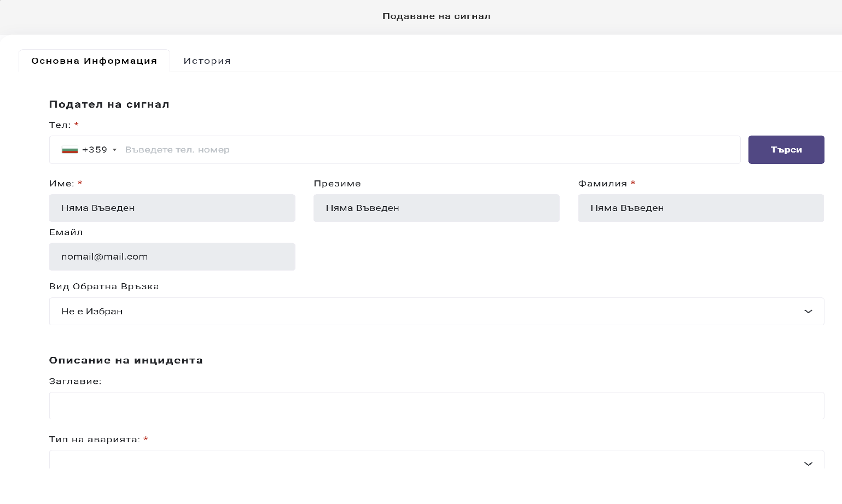Click the Тел: field label

(60, 125)
